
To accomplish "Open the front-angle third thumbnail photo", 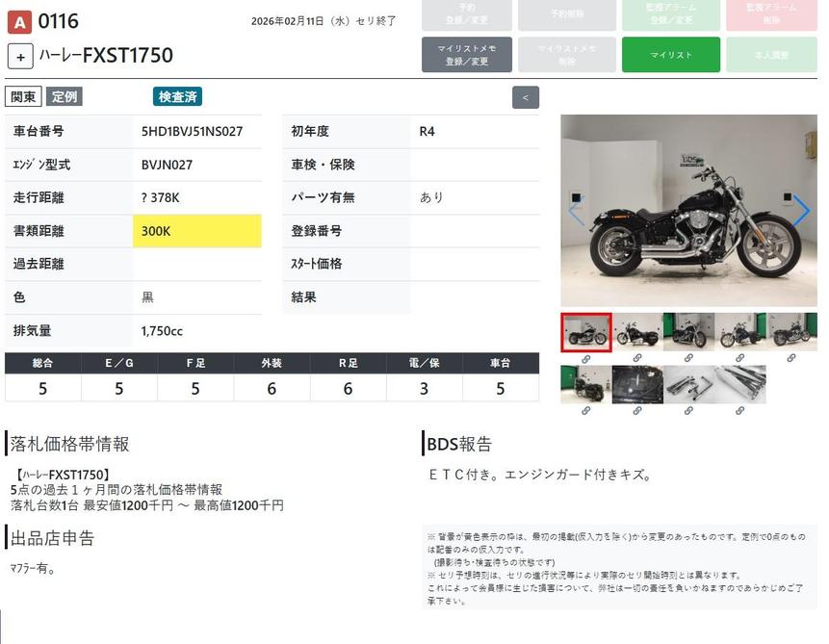I will pos(688,333).
